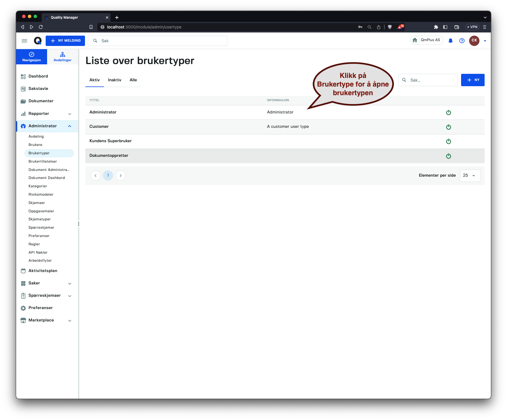
Task: Open Arbeidsflyter in the sidebar
Action: (40, 261)
